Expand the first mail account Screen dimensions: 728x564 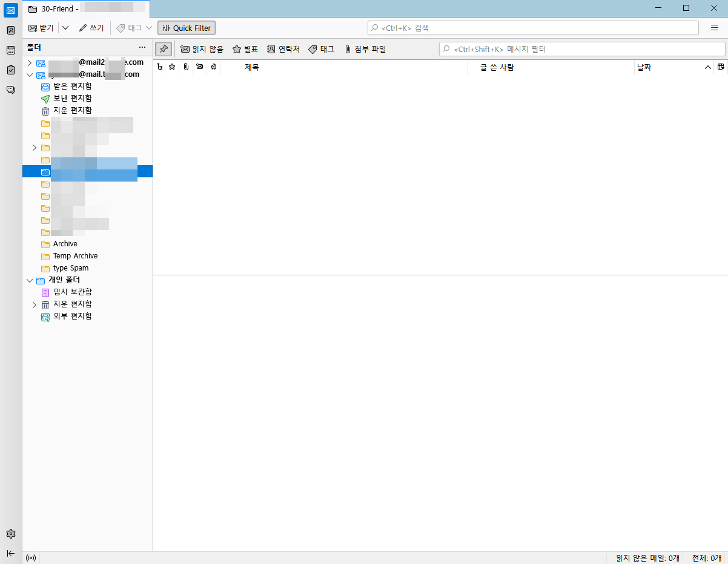pyautogui.click(x=29, y=62)
